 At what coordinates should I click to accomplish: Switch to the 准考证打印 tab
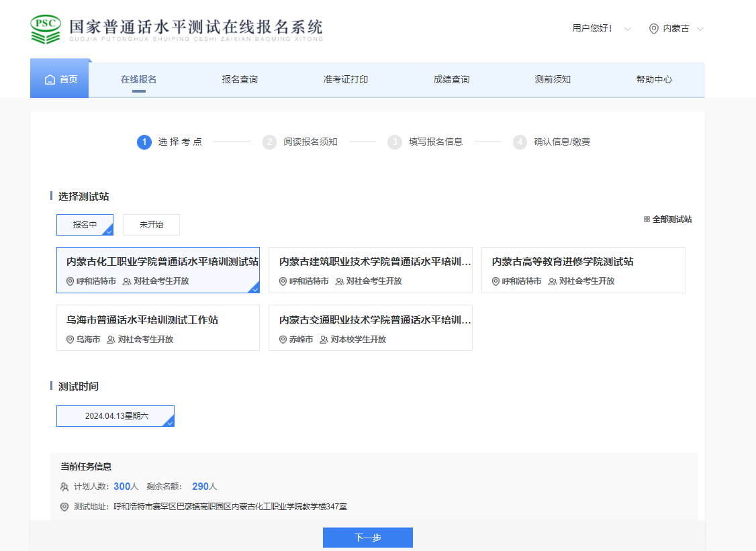345,80
